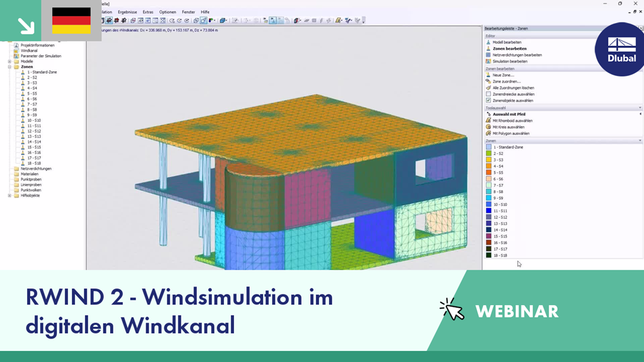644x362 pixels.
Task: Click the Punktproben folder in tree
Action: [x=31, y=179]
